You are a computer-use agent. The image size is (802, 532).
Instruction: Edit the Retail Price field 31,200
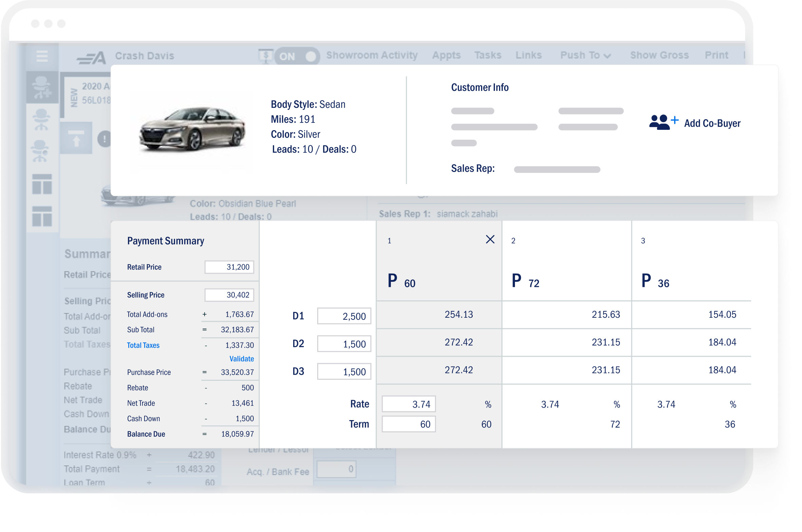(x=229, y=267)
